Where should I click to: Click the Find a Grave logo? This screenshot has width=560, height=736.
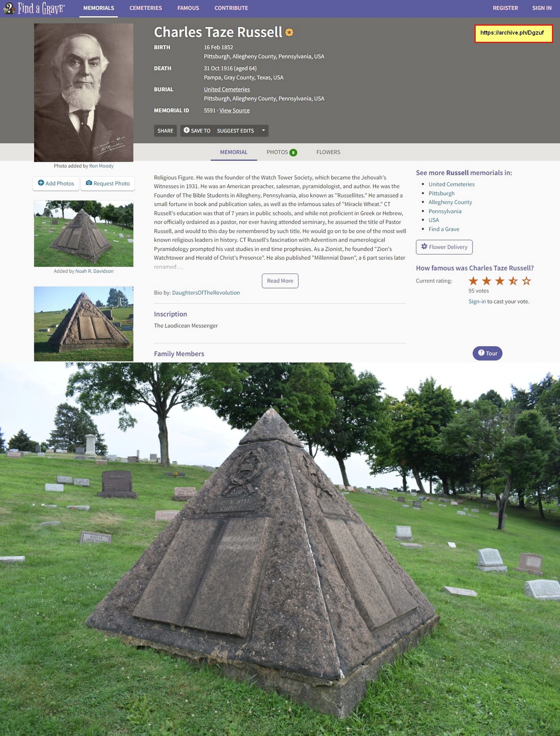tap(34, 8)
